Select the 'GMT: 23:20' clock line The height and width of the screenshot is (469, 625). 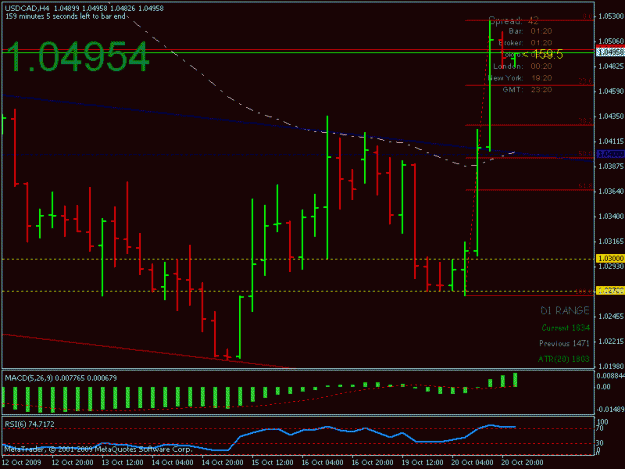pyautogui.click(x=527, y=89)
